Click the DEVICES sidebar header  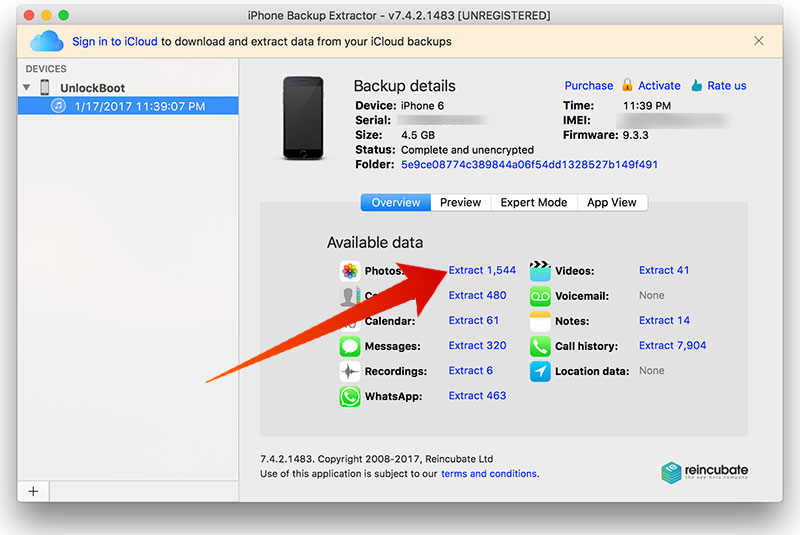[46, 69]
